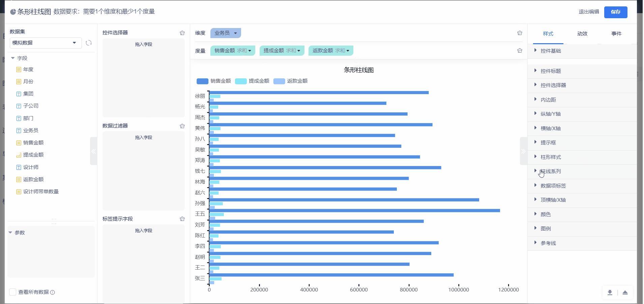This screenshot has height=304, width=644.
Task: Click the 退出编辑 link
Action: [x=589, y=12]
